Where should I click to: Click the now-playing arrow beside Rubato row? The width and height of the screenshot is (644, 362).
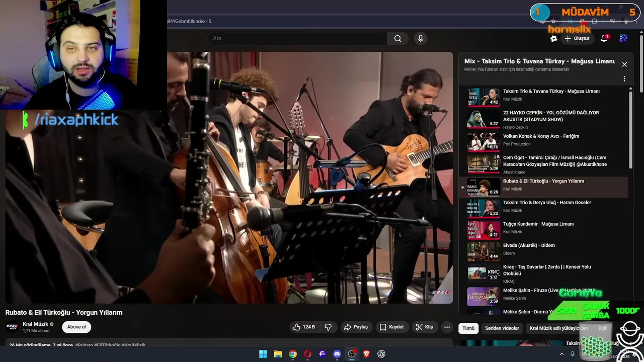point(463,187)
